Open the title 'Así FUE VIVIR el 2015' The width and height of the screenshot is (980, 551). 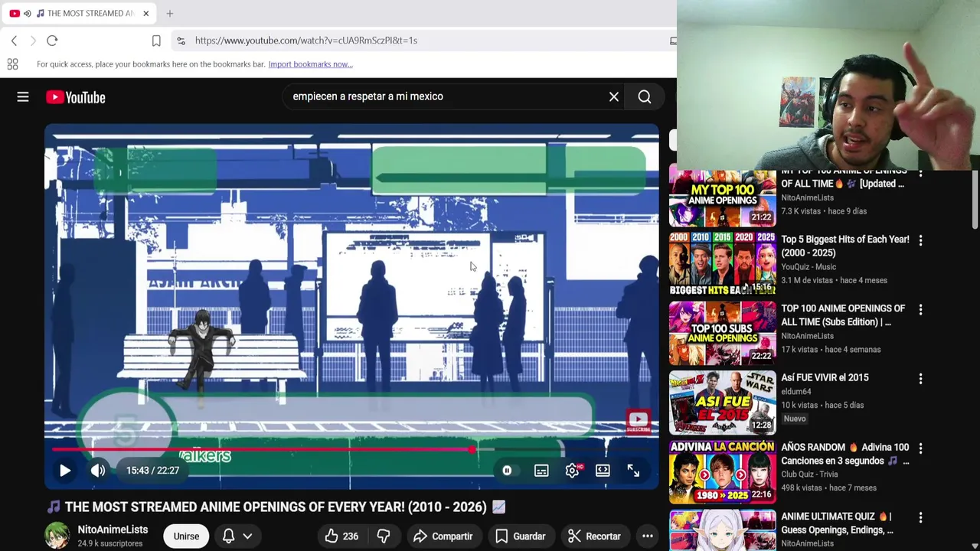click(825, 378)
